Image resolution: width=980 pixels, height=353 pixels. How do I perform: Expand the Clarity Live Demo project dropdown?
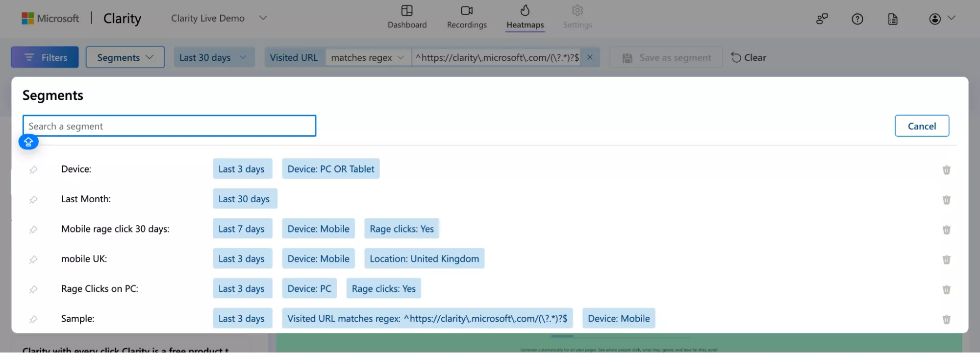pos(263,18)
